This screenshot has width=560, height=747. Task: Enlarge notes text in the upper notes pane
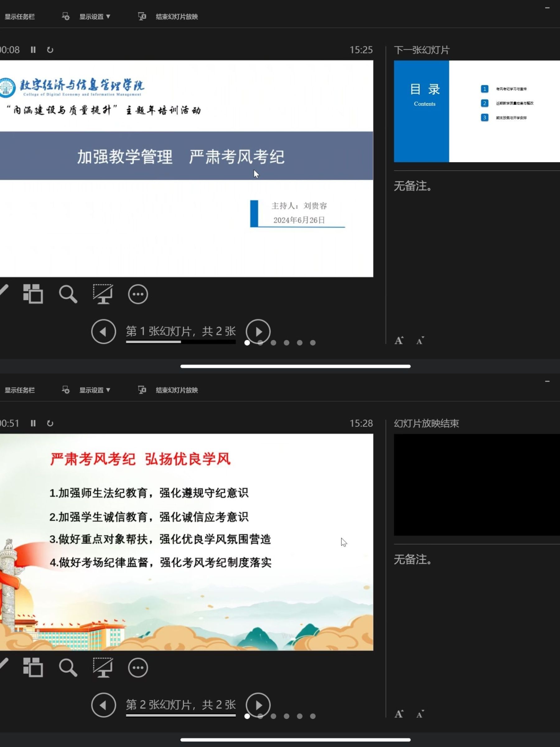(x=399, y=341)
